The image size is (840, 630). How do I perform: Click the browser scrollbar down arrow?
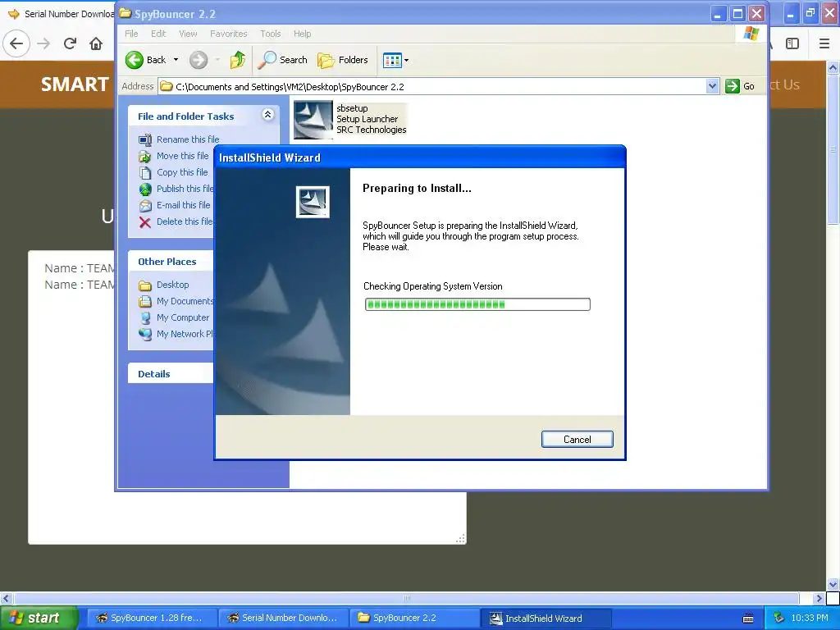[x=833, y=584]
